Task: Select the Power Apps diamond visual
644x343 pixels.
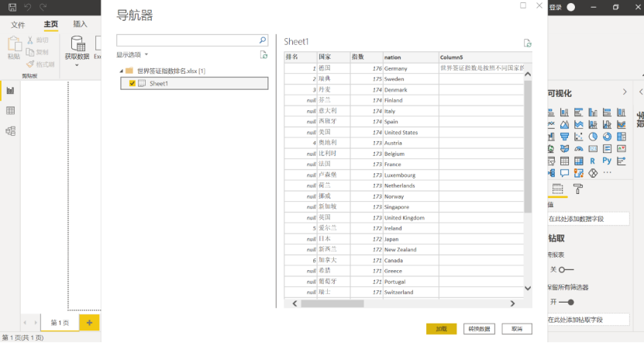Action: (593, 173)
